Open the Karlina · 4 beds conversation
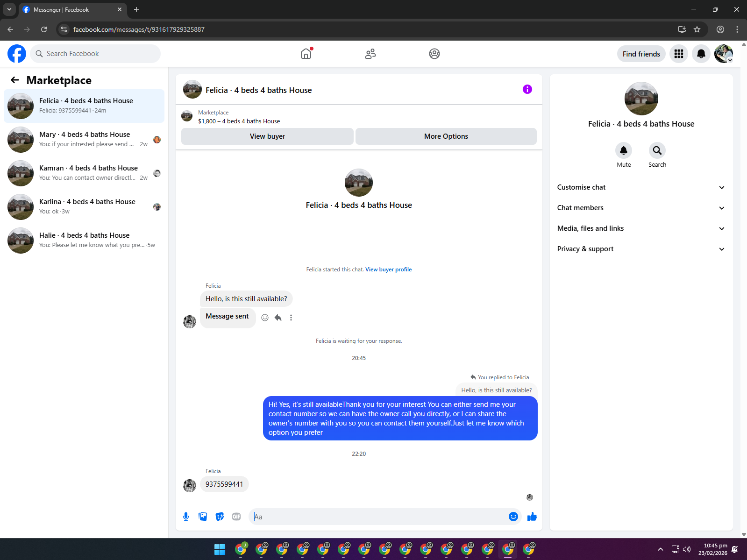Image resolution: width=747 pixels, height=560 pixels. 84,207
